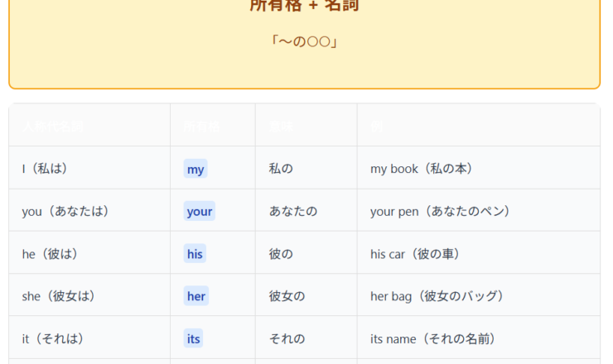Click the '「～の○○」' text in yellow box
The image size is (613, 364).
point(305,41)
